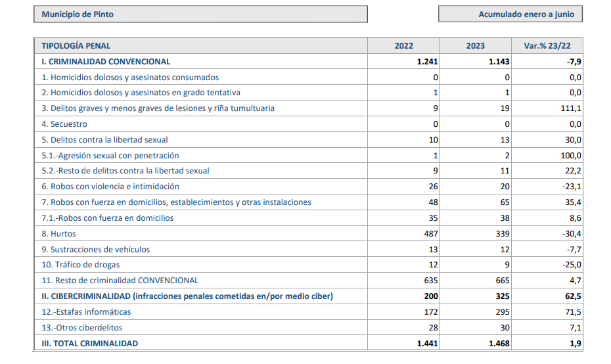Screen dimensions: 611x364
Task: Click the Acumulado enero a junio box
Action: pyautogui.click(x=510, y=14)
